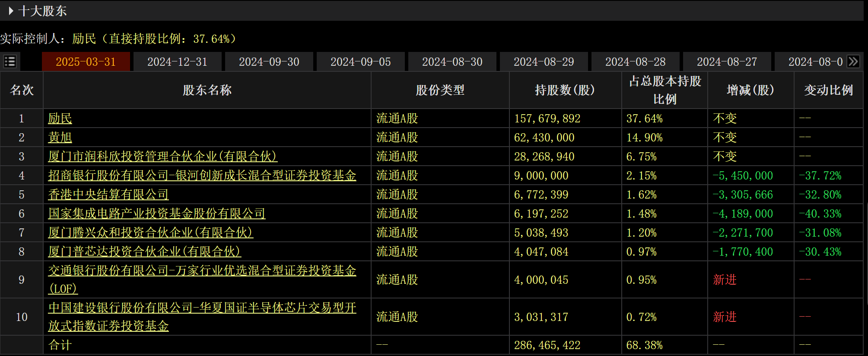
Task: Click the change value -3,305,666
Action: pos(743,195)
